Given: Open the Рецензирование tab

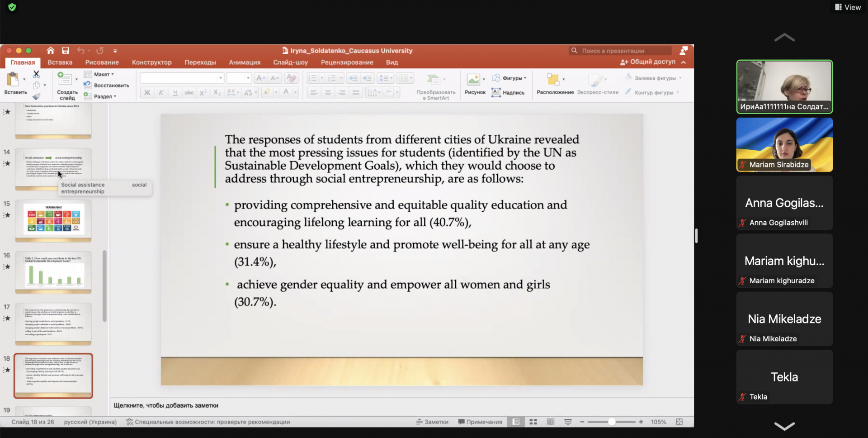Looking at the screenshot, I should [347, 62].
